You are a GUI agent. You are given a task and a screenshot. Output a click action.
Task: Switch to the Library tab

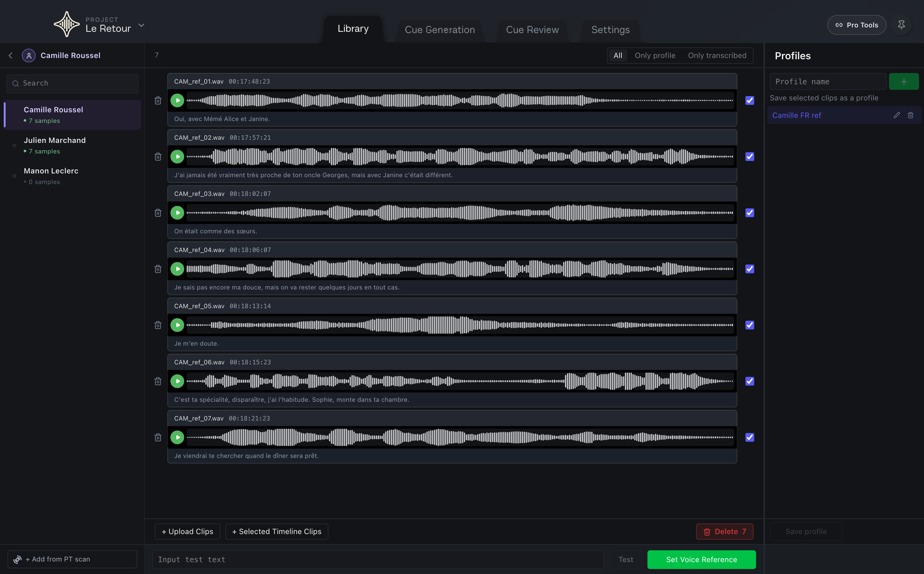pos(353,29)
